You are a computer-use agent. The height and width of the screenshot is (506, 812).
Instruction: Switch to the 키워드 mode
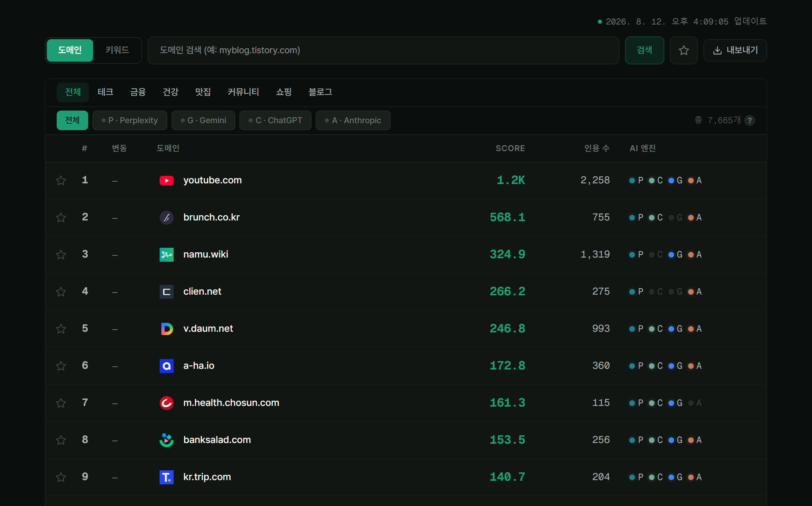117,50
